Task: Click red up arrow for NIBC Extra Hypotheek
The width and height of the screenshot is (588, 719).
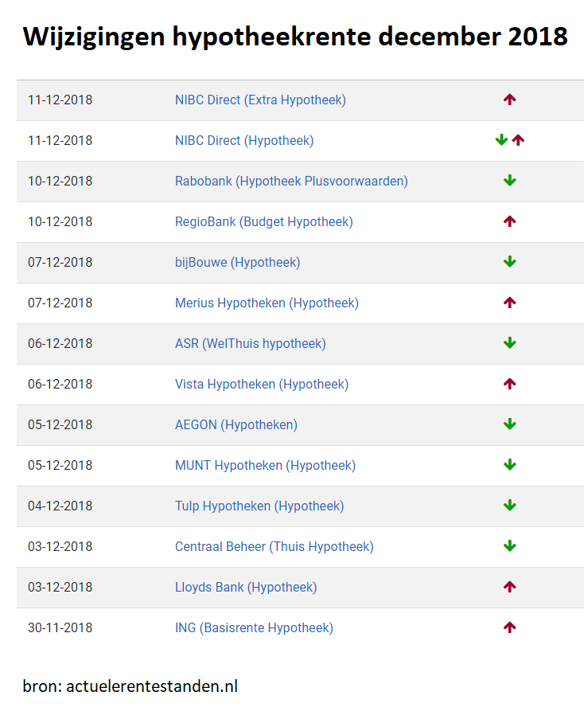Action: (510, 100)
